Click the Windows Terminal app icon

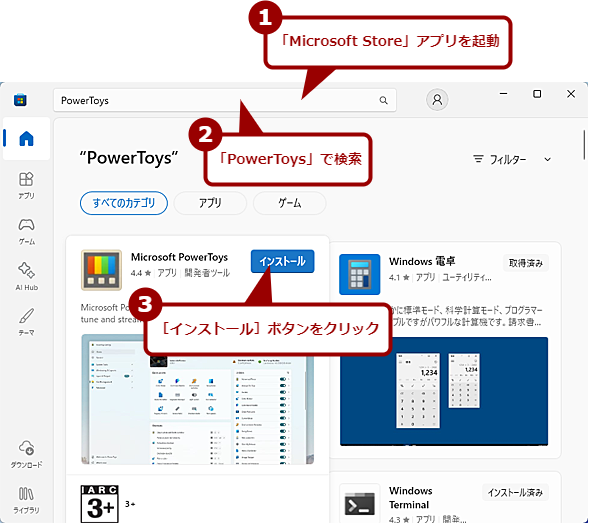click(359, 504)
